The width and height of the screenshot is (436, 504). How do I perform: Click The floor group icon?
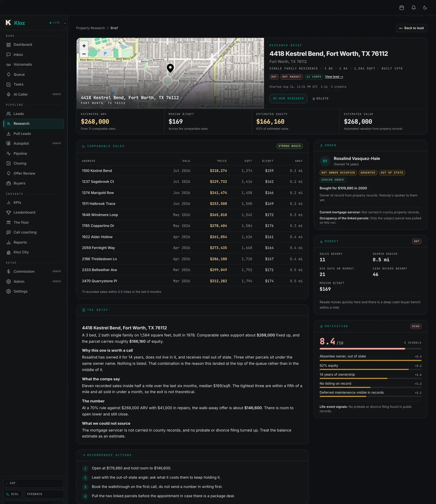click(8, 222)
